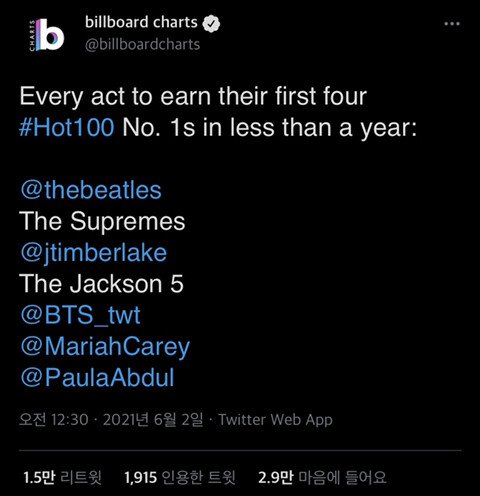Open the billboard charts display name
Image resolution: width=480 pixels, height=496 pixels.
point(141,22)
